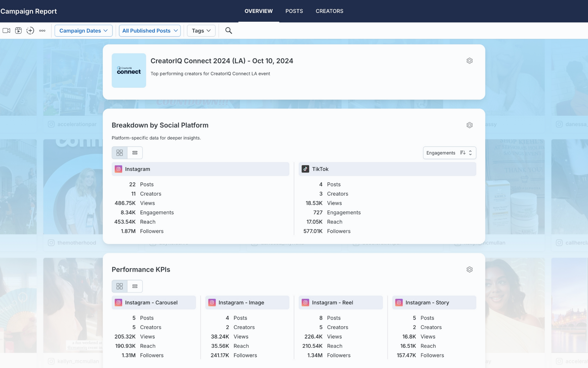Click the Instagram platform chip in the breakdown
This screenshot has width=588, height=368.
tap(201, 169)
